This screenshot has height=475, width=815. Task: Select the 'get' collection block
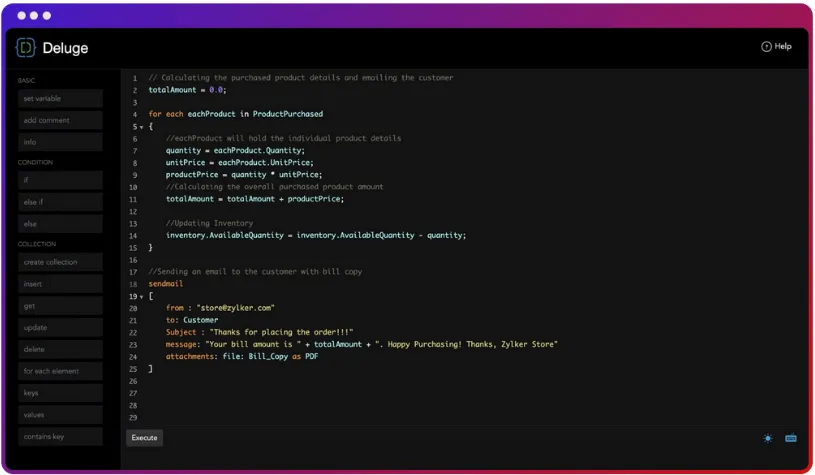(x=60, y=306)
